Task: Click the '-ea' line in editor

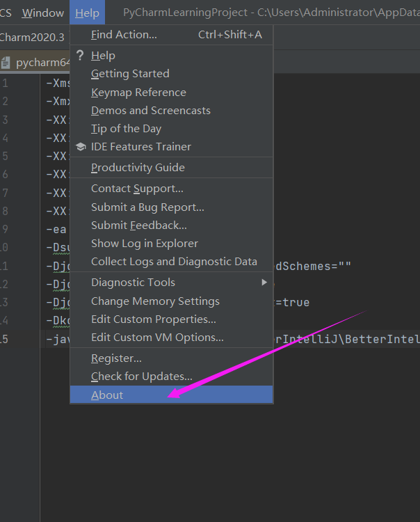Action: point(56,229)
